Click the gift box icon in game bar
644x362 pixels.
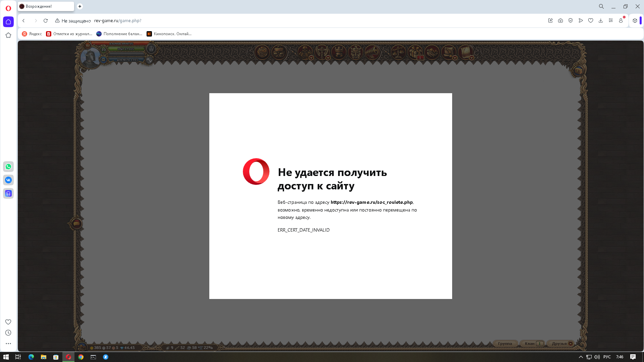coord(415,52)
